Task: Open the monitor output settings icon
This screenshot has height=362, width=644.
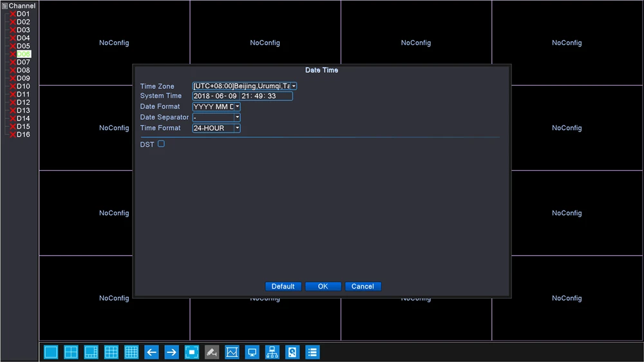Action: (252, 352)
